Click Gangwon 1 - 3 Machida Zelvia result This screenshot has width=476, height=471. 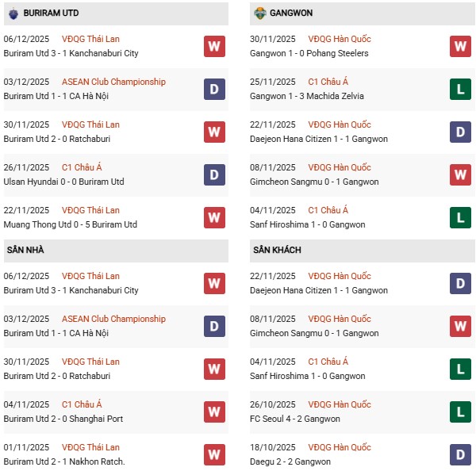309,96
